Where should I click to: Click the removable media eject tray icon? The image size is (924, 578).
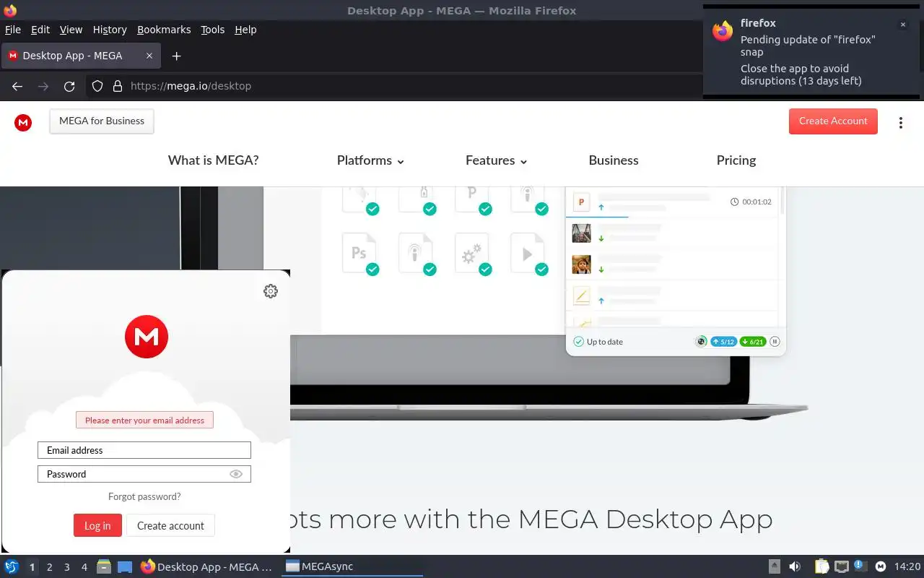point(774,566)
